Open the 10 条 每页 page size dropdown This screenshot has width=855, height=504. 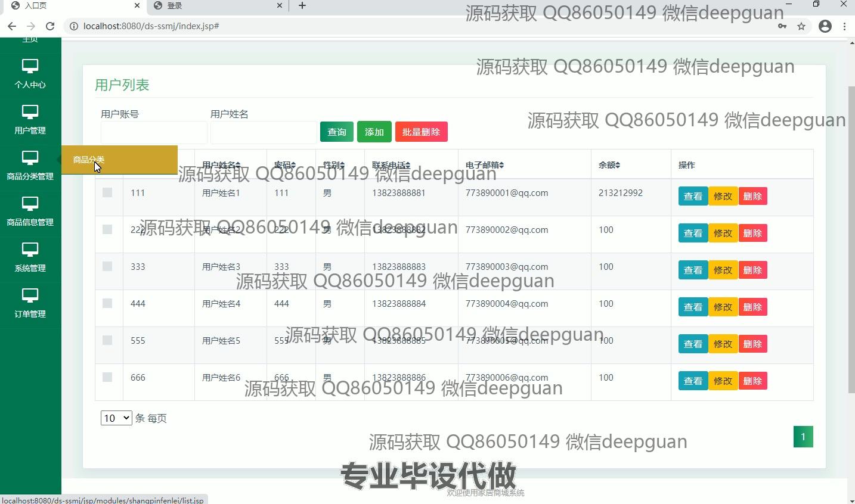116,418
